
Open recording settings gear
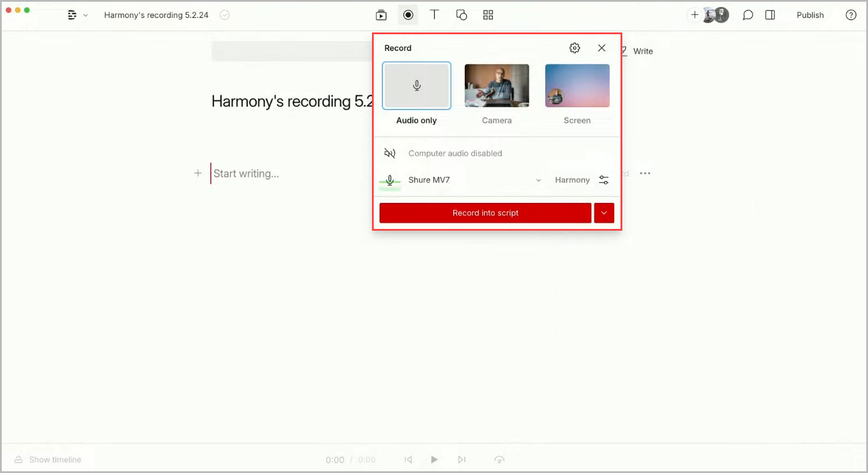click(574, 48)
